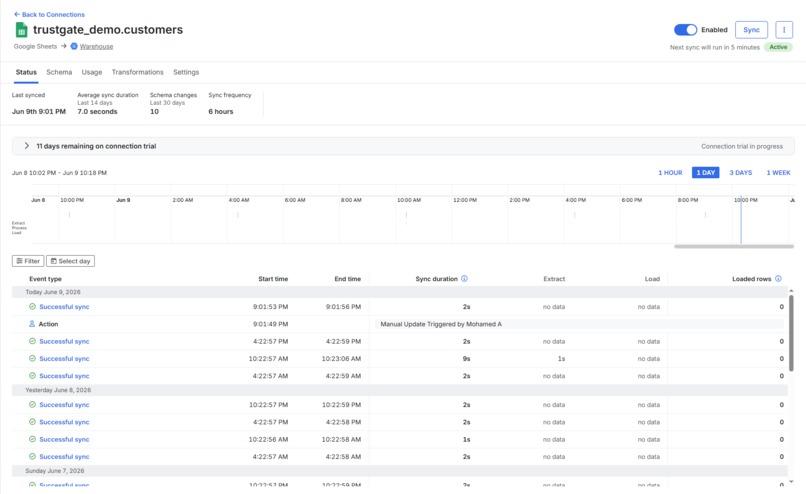Open the Successful sync ending 4:22:59 AM
The width and height of the screenshot is (806, 494).
pyautogui.click(x=64, y=376)
